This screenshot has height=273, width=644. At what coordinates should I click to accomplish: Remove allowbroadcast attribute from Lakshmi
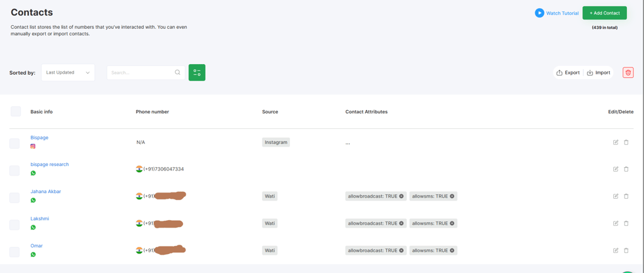pyautogui.click(x=401, y=223)
